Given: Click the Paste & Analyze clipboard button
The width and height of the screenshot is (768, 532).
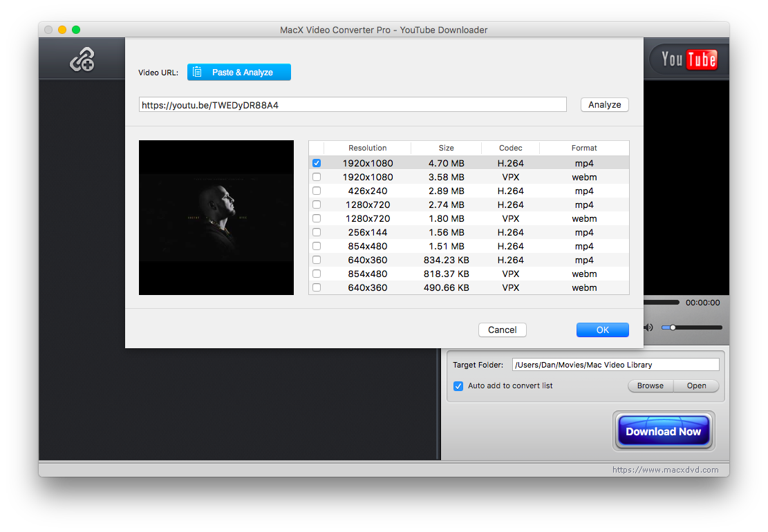Looking at the screenshot, I should 238,73.
